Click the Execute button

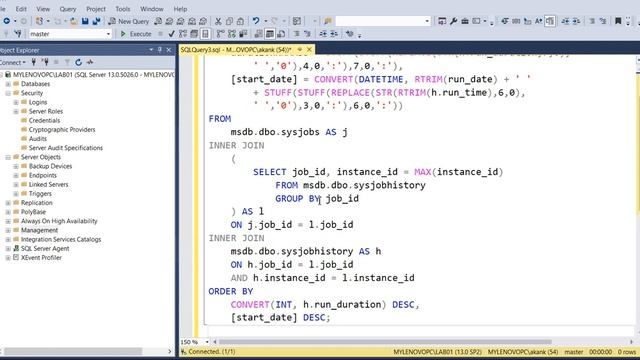pyautogui.click(x=136, y=34)
